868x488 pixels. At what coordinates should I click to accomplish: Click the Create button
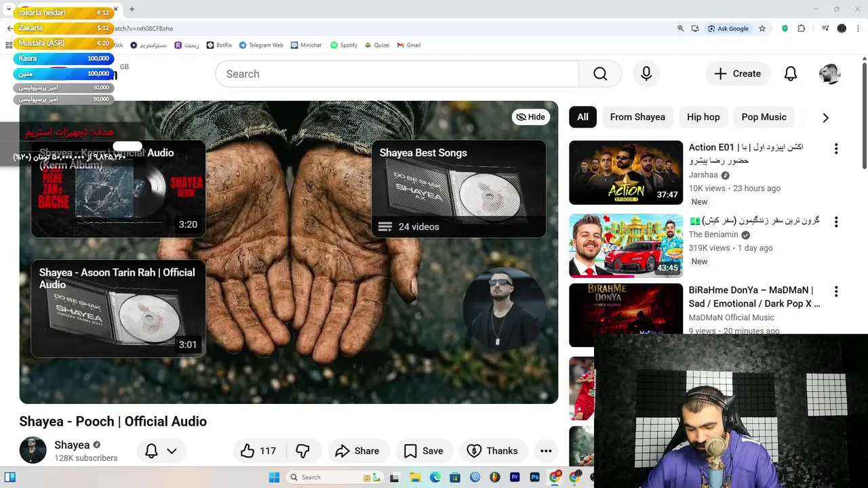738,74
